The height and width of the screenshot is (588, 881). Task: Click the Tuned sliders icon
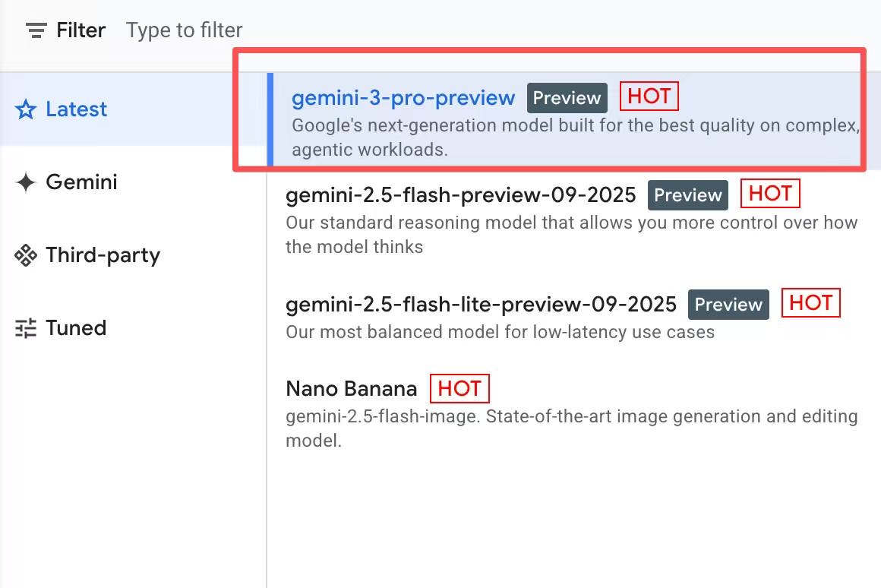[x=26, y=329]
